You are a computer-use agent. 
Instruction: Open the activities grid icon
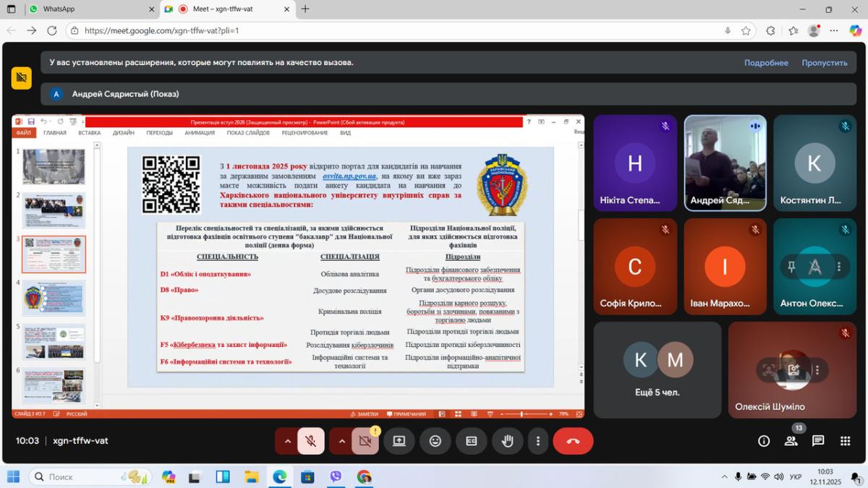click(x=845, y=441)
